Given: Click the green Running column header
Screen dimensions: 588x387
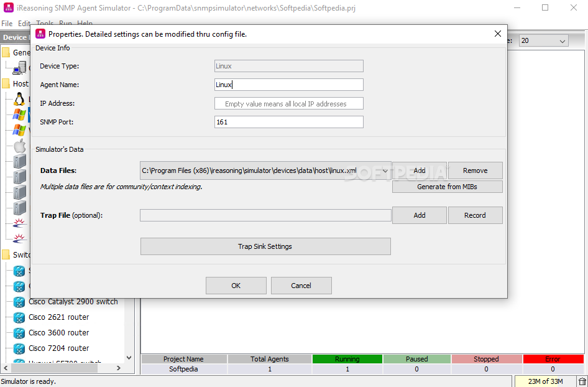Looking at the screenshot, I should click(347, 359).
